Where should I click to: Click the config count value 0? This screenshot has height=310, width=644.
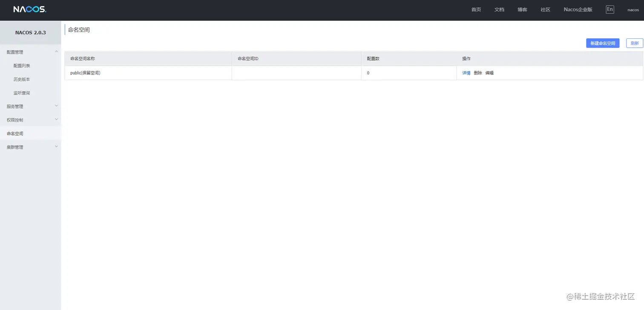(368, 73)
